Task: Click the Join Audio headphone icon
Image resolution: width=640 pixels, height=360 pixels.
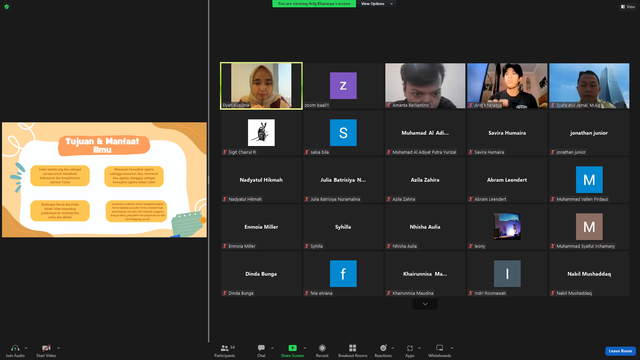Action: coord(15,348)
